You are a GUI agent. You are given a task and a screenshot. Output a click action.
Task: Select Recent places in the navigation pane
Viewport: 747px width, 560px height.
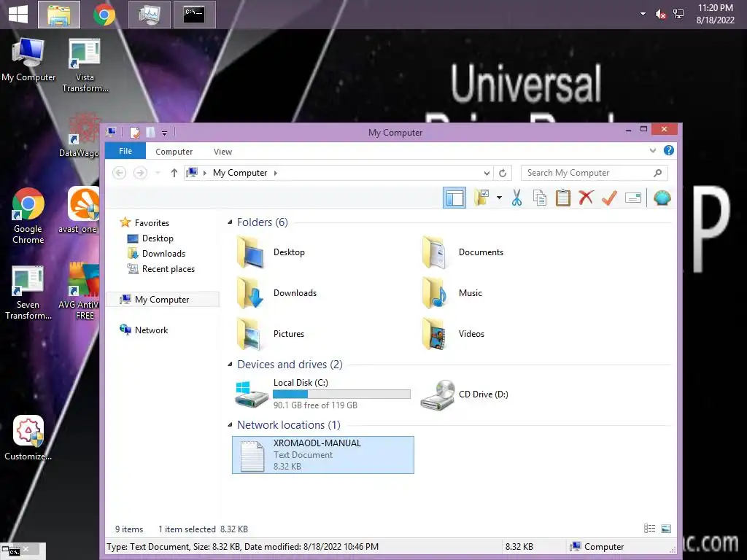pos(161,268)
